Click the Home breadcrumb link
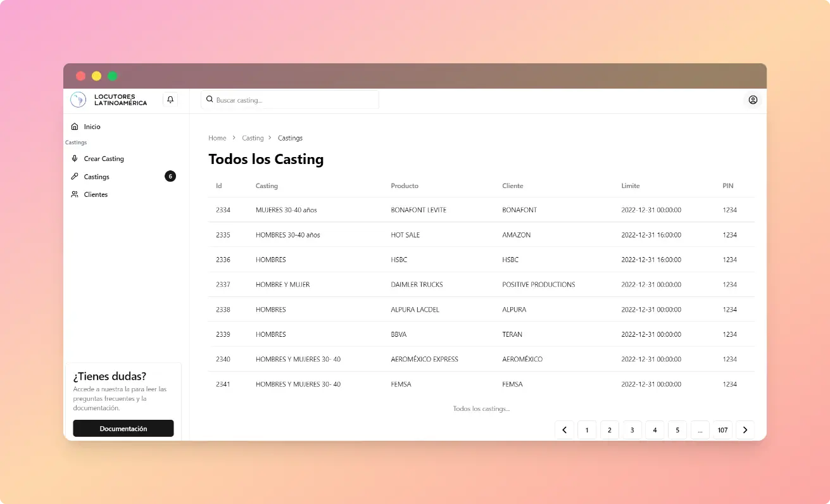The height and width of the screenshot is (504, 830). click(217, 138)
